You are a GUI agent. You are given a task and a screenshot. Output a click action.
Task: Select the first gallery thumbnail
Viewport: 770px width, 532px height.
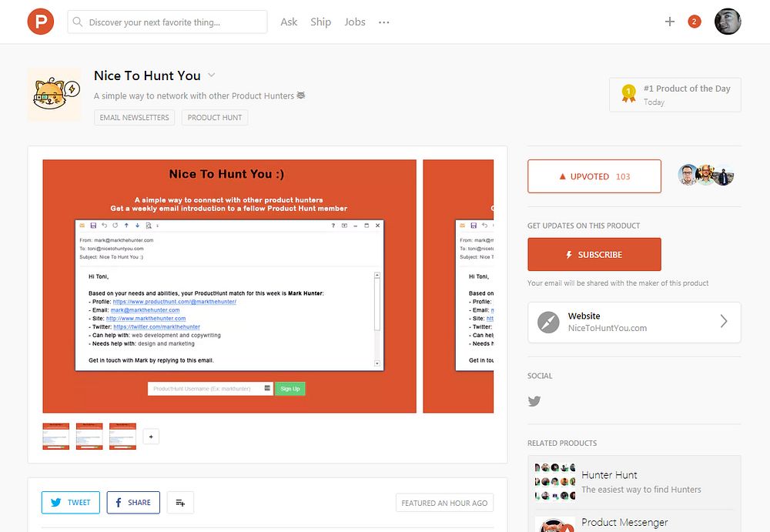(56, 437)
